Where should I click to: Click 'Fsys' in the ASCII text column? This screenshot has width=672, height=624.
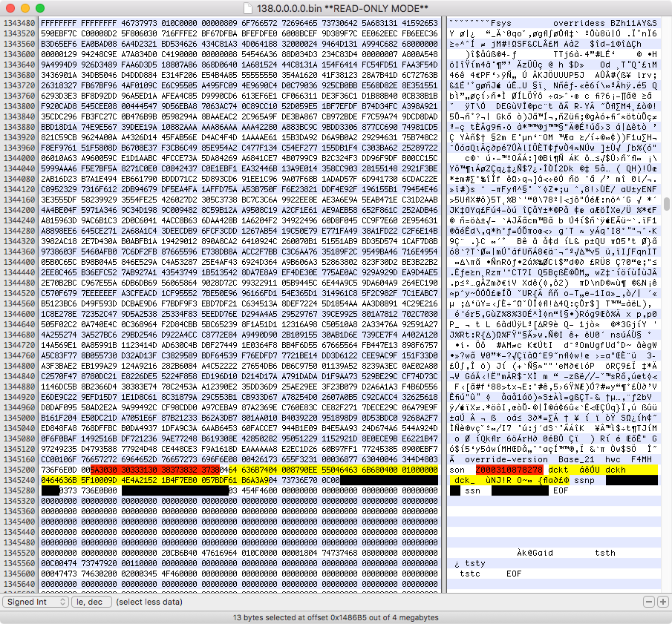(x=501, y=23)
